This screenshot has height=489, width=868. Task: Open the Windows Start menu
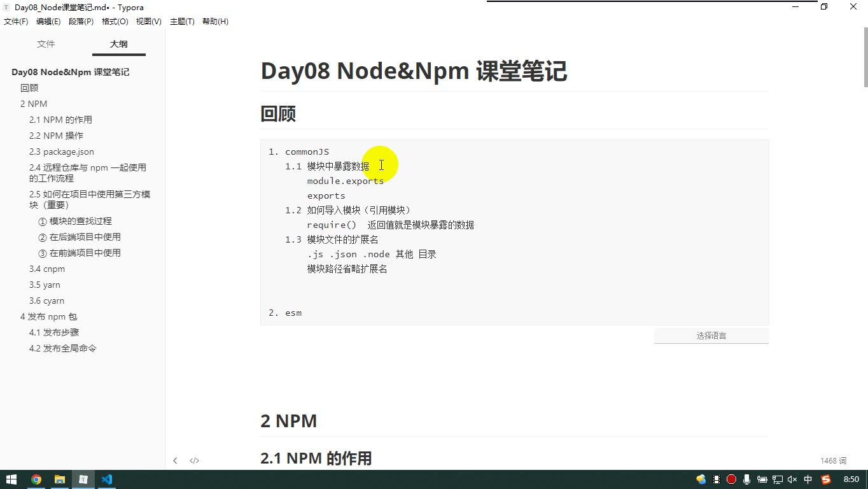click(x=11, y=479)
